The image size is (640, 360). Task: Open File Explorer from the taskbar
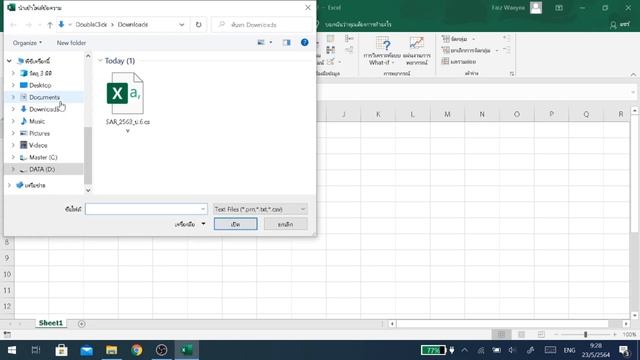pyautogui.click(x=111, y=350)
